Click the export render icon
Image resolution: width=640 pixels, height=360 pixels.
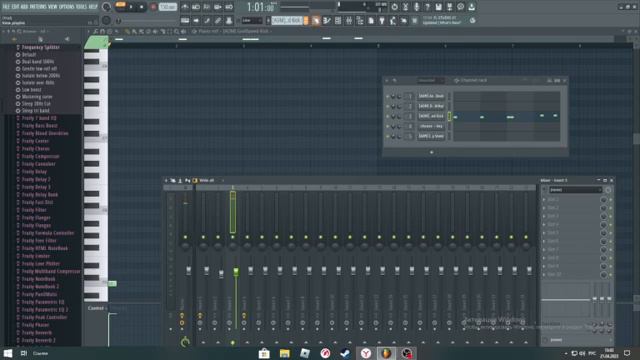coord(449,7)
